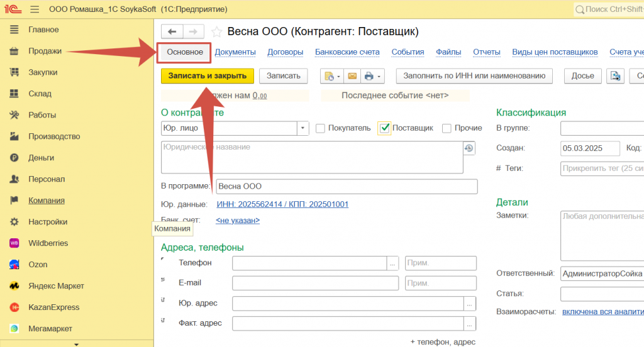Image resolution: width=644 pixels, height=347 pixels.
Task: Click the back navigation arrow
Action: coord(172,31)
